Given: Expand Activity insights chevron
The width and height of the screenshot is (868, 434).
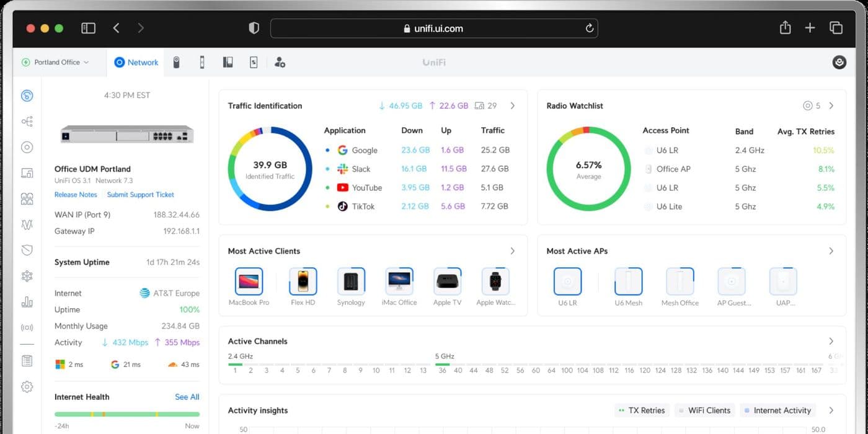Looking at the screenshot, I should pyautogui.click(x=831, y=410).
